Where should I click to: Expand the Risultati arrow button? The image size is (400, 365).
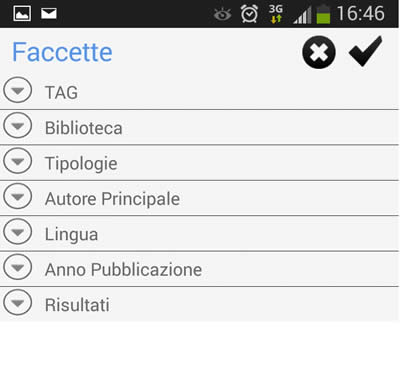[x=18, y=302]
